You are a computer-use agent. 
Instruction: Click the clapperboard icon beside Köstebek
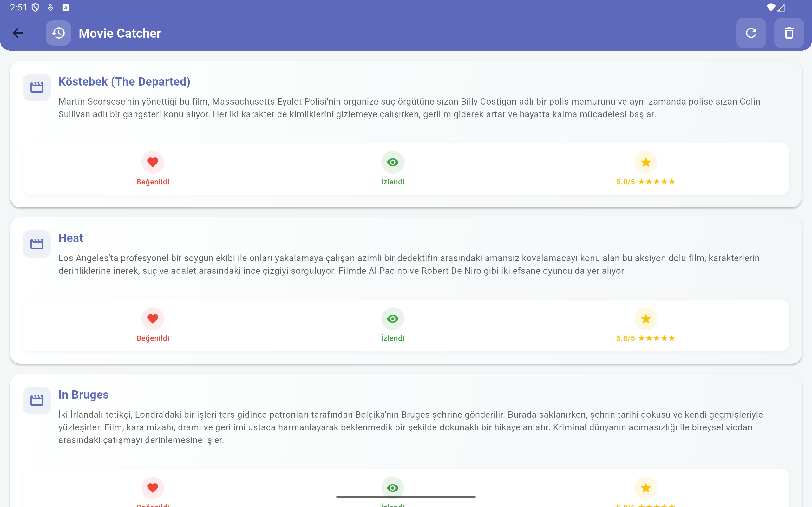coord(36,87)
